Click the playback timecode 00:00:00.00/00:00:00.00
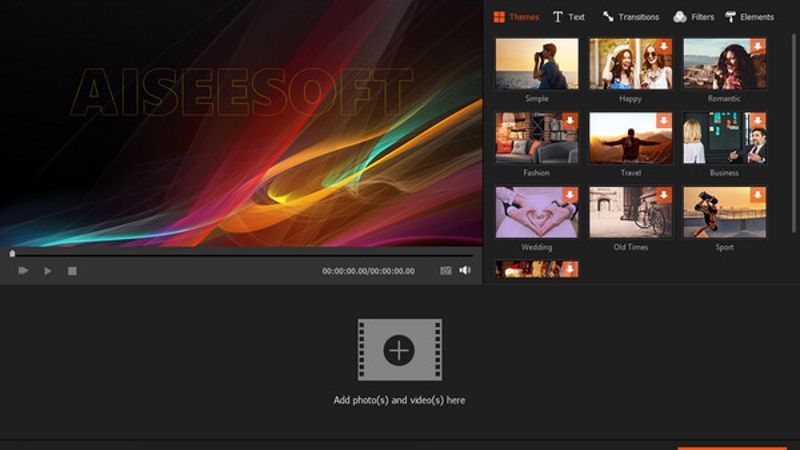The width and height of the screenshot is (800, 450). pos(368,271)
